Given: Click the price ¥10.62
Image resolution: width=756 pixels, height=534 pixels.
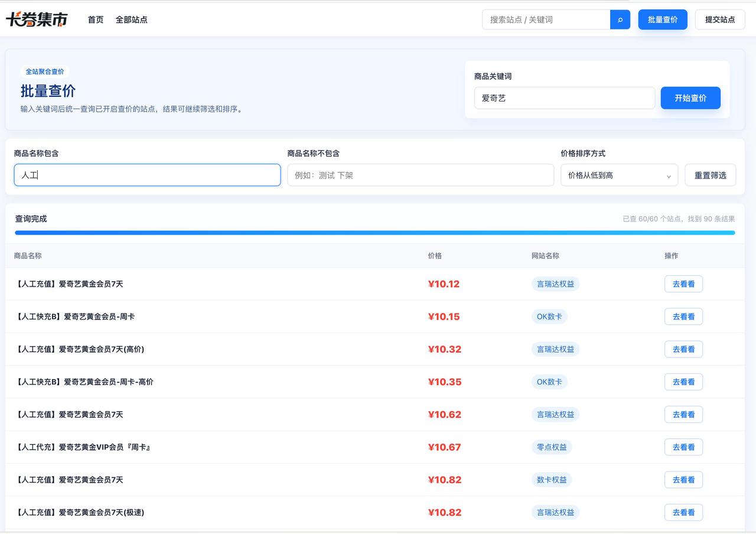Looking at the screenshot, I should [445, 415].
